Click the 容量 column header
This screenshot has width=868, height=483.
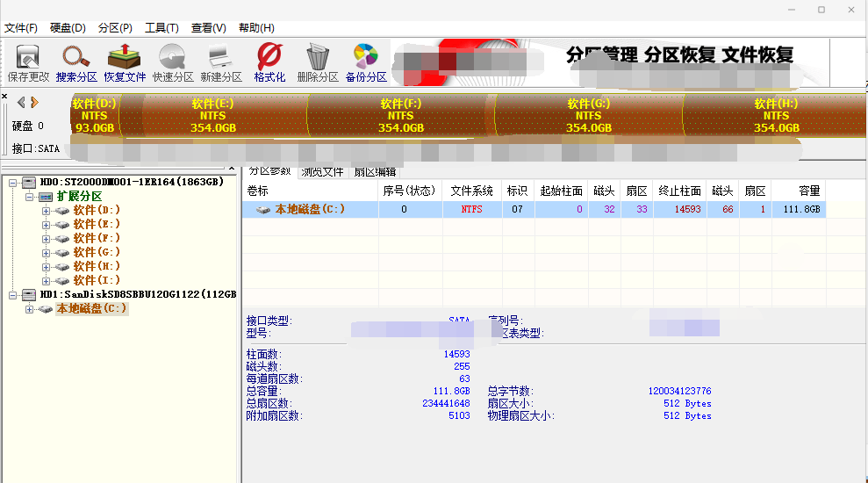coord(799,191)
